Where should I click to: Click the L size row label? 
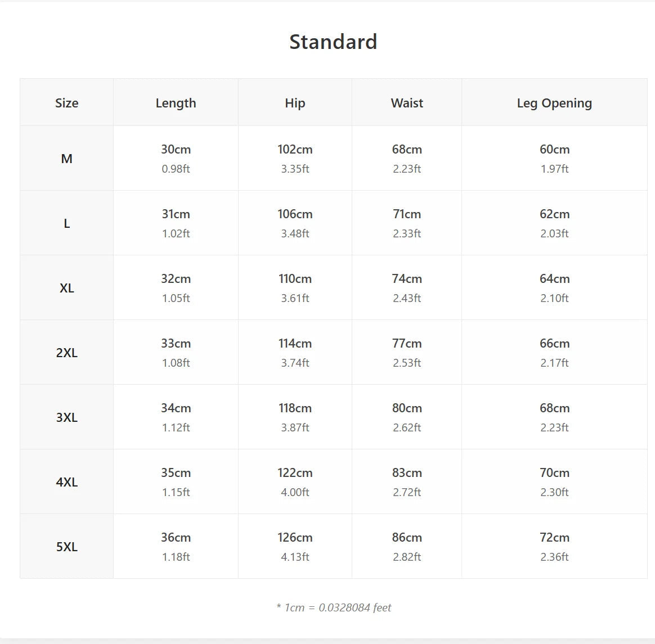(x=67, y=223)
